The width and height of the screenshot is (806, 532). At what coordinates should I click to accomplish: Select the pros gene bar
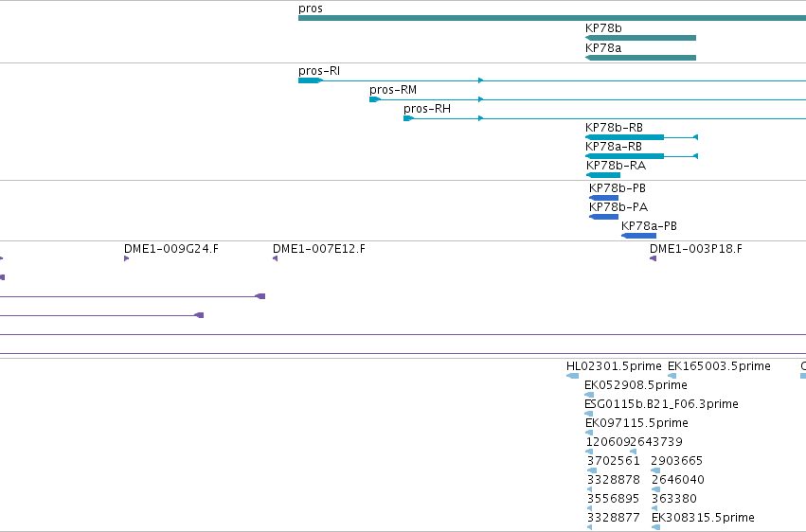coord(552,18)
